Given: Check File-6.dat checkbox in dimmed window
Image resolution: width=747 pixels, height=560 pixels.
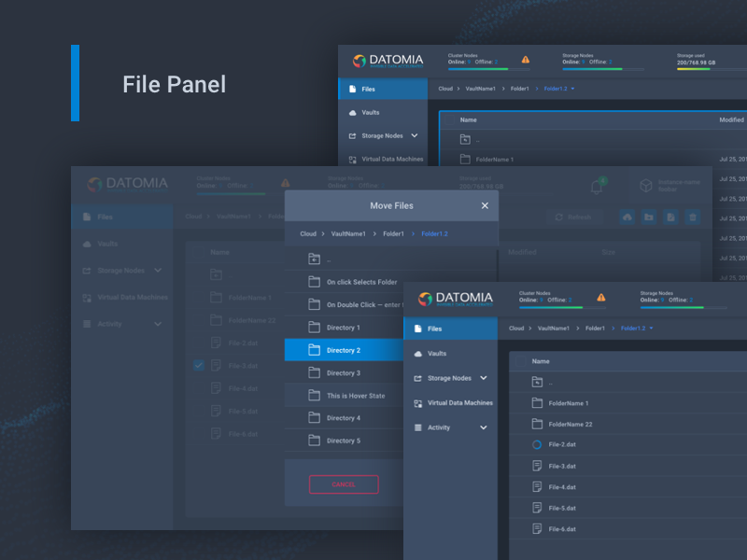Looking at the screenshot, I should point(199,433).
